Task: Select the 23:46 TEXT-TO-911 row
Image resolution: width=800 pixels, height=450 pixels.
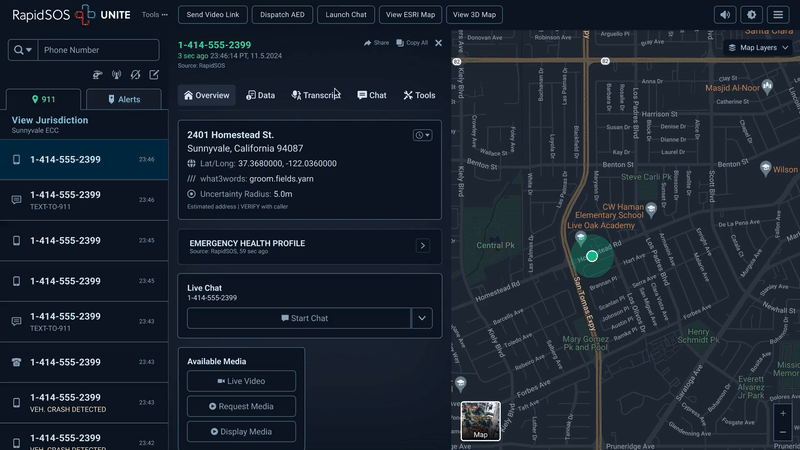Action: (84, 200)
